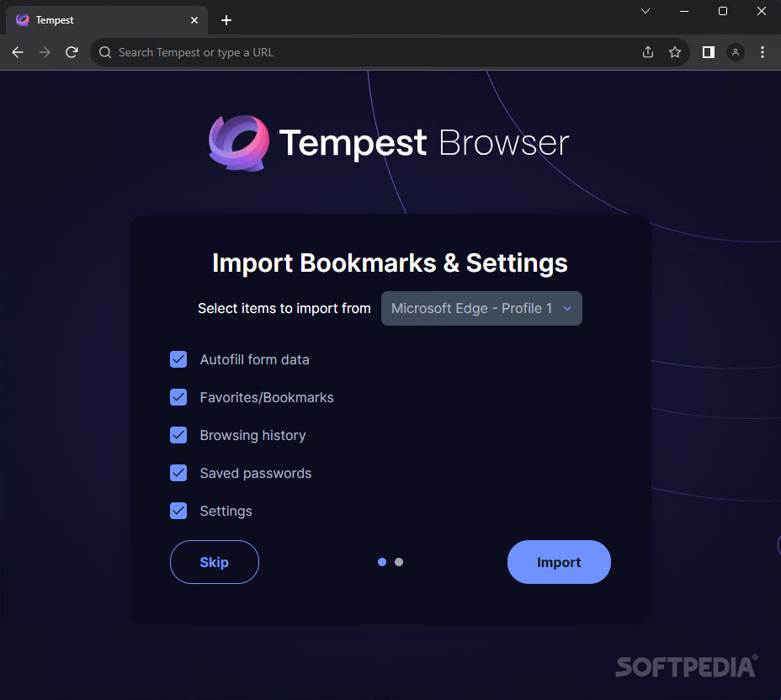Open the share page icon
The image size is (781, 700).
click(647, 52)
